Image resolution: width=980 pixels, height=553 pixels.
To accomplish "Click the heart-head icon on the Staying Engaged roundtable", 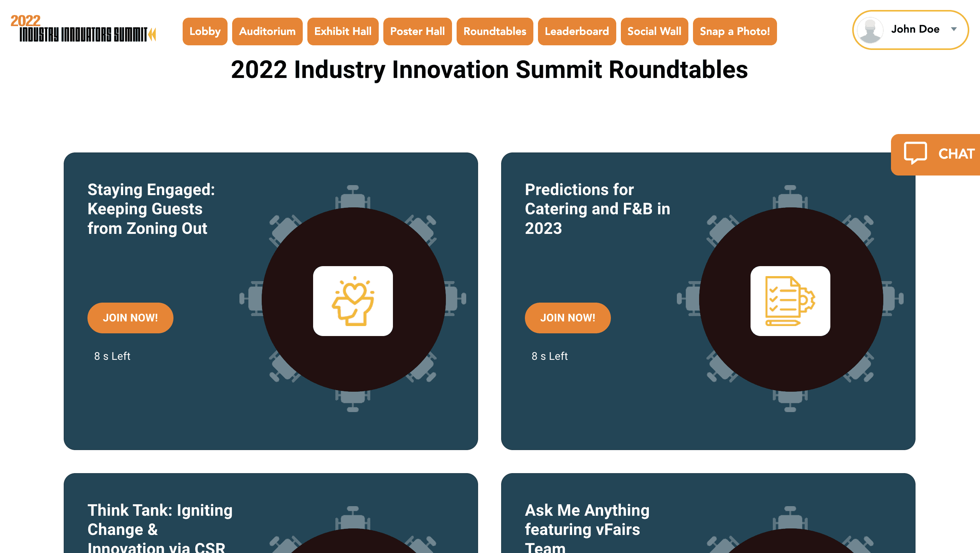I will (353, 301).
